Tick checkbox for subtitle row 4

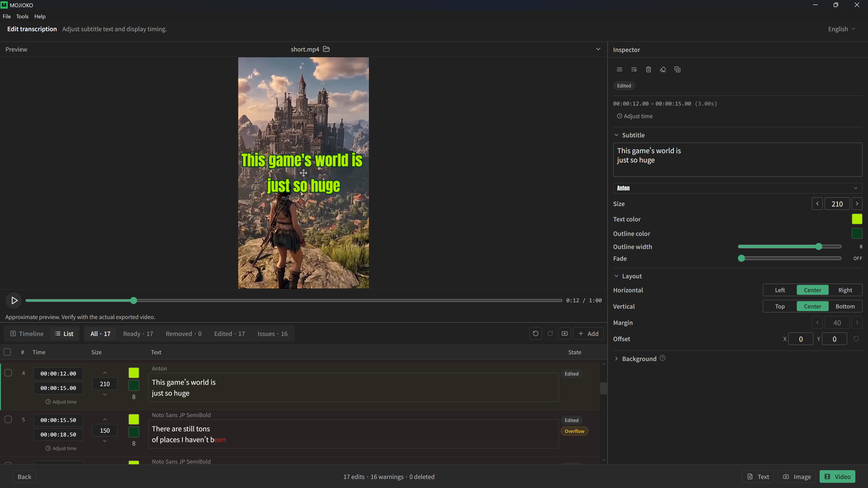8,373
